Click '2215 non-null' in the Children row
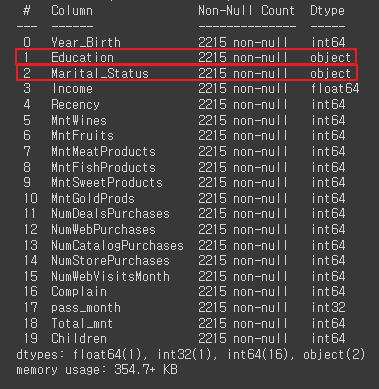 point(243,339)
